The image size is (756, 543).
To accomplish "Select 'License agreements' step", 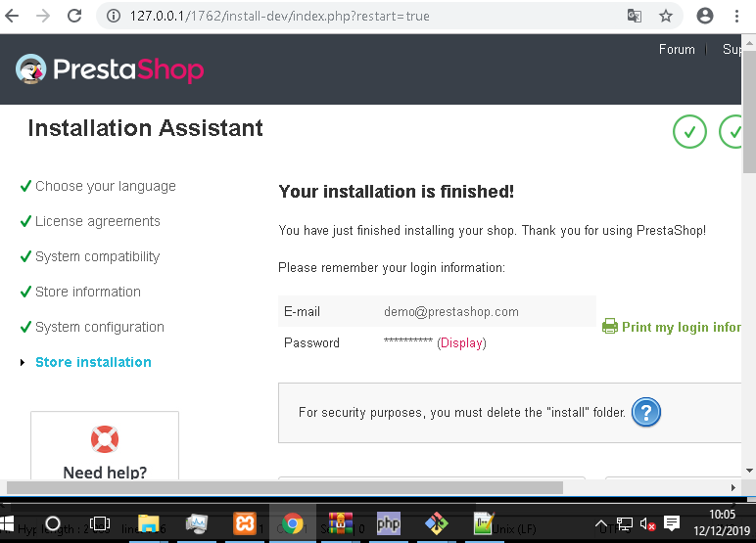I will tap(97, 221).
